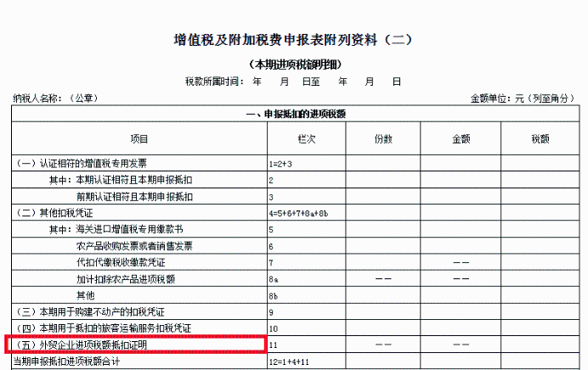Click the 份数 cell for 认证相符的增值税专用发票

(x=383, y=163)
